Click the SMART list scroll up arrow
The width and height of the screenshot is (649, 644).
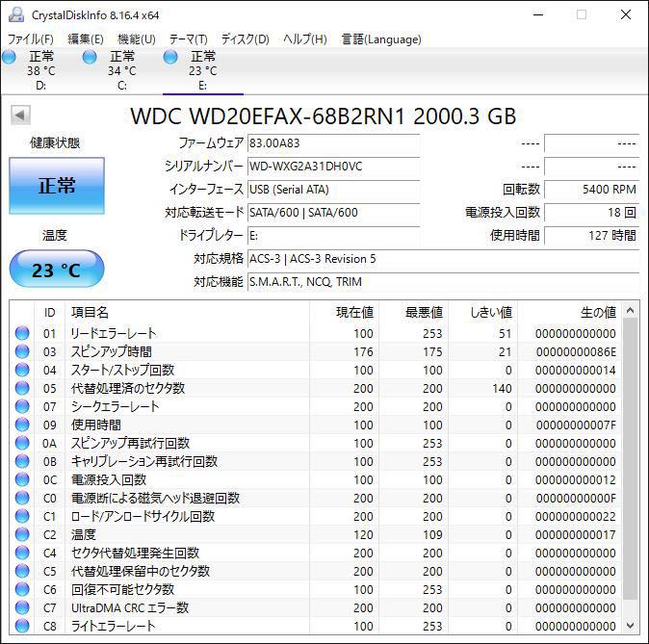(x=630, y=310)
